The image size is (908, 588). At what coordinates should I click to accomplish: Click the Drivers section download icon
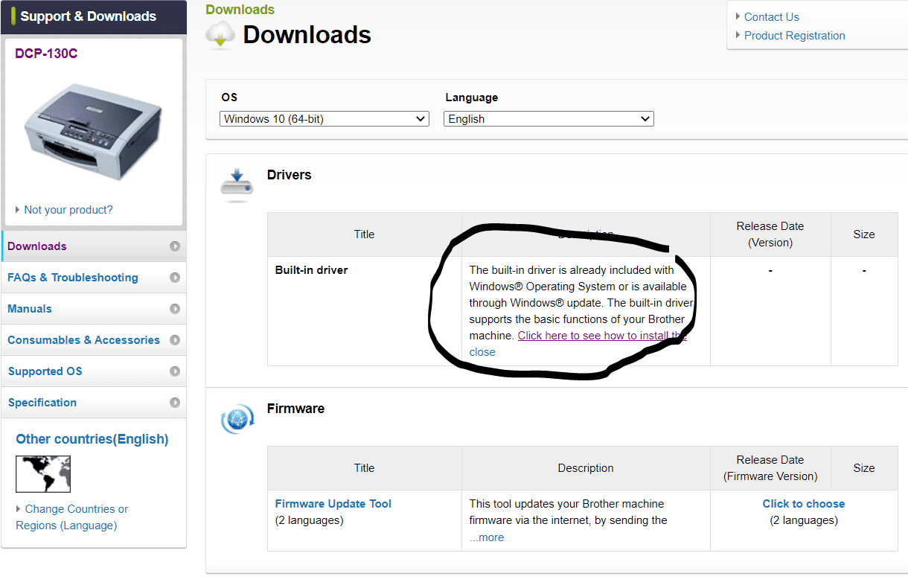tap(237, 185)
